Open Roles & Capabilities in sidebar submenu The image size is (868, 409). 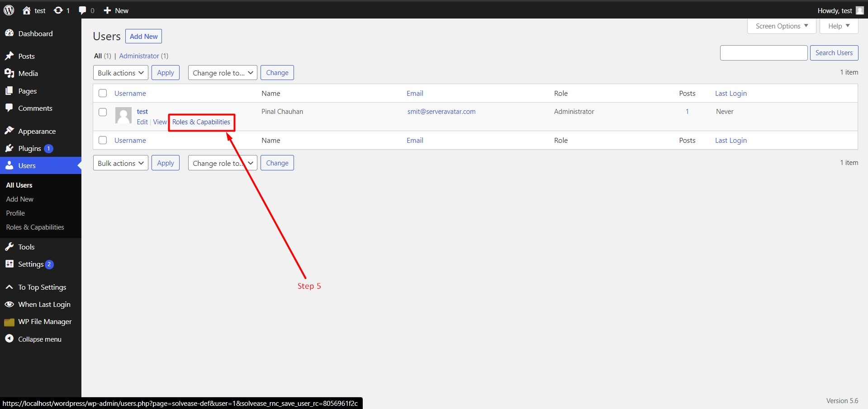click(35, 227)
